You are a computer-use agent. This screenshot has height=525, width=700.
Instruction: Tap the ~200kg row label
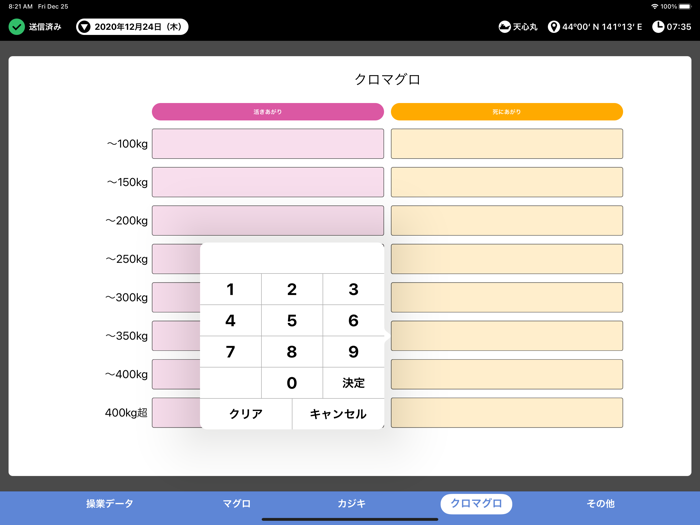point(127,221)
